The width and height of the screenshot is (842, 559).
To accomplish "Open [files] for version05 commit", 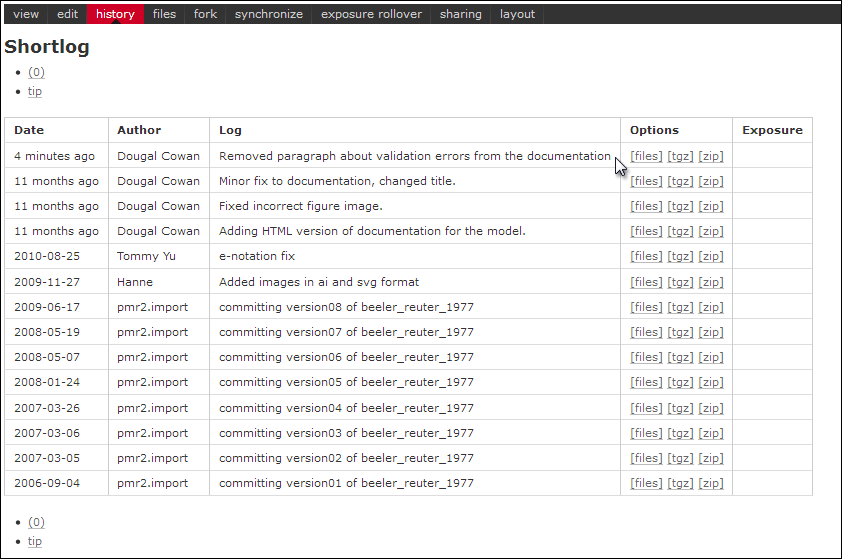I will click(x=646, y=382).
